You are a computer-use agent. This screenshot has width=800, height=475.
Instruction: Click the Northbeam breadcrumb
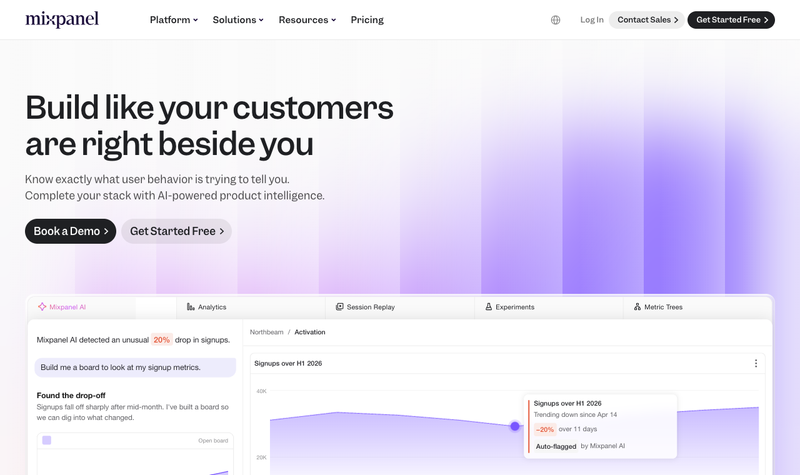click(x=266, y=332)
